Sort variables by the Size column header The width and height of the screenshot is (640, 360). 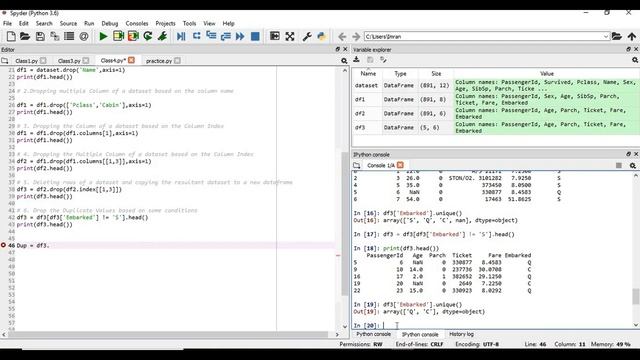436,73
